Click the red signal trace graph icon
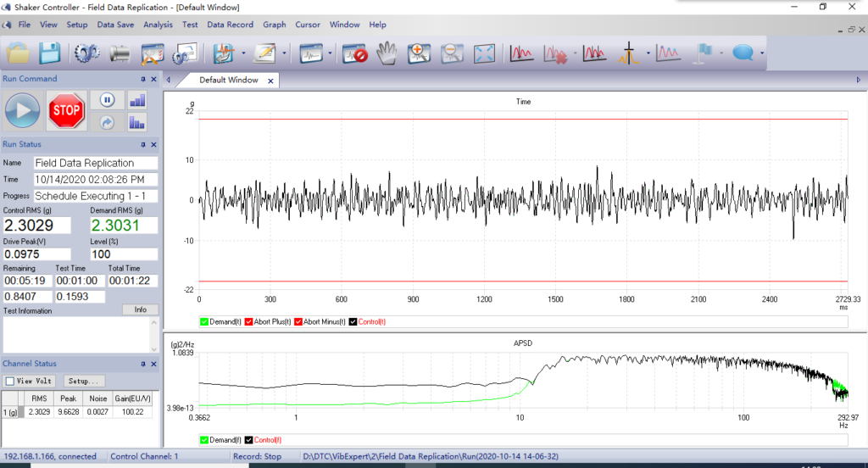This screenshot has width=868, height=468. [x=521, y=53]
